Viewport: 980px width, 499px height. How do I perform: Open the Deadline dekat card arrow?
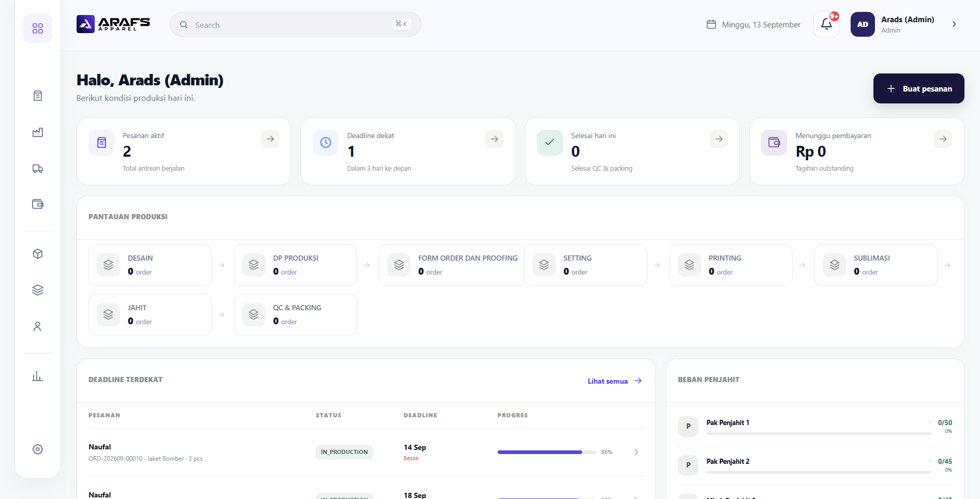tap(495, 139)
